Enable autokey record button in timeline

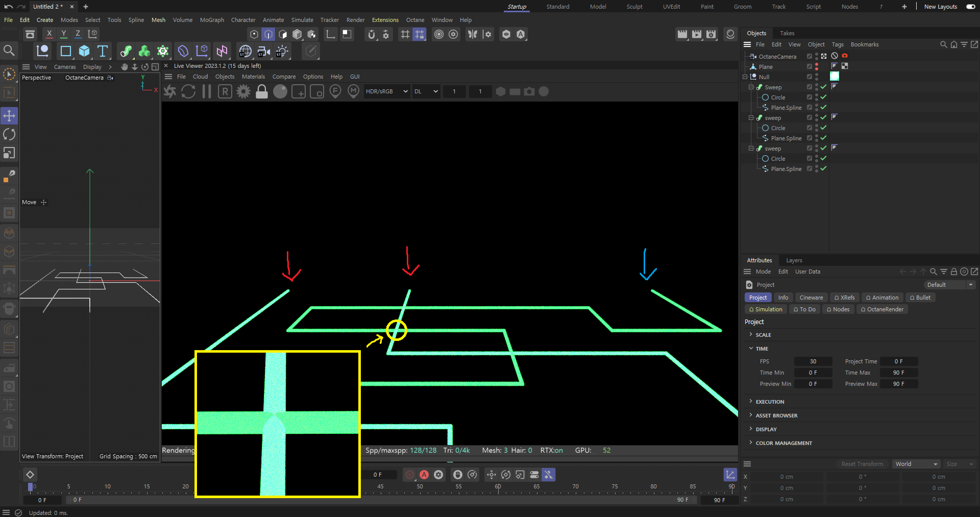pos(424,475)
